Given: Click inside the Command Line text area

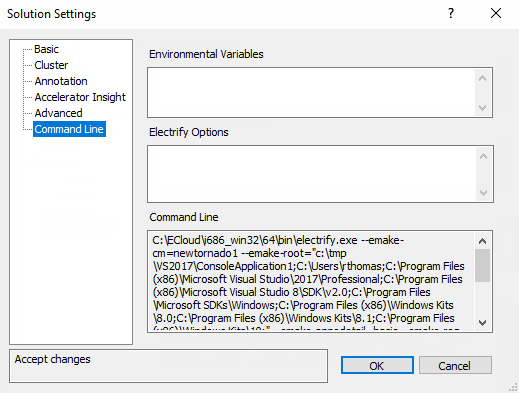Looking at the screenshot, I should click(311, 281).
